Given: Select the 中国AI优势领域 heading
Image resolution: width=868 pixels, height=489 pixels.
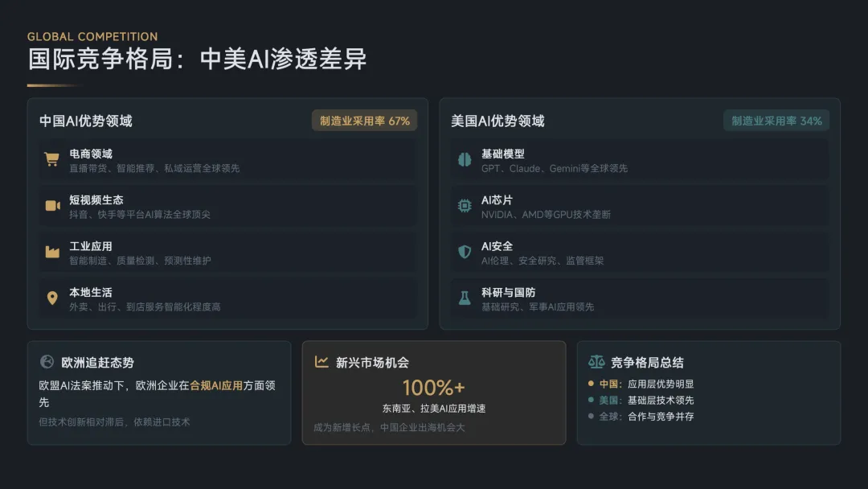Looking at the screenshot, I should point(86,121).
